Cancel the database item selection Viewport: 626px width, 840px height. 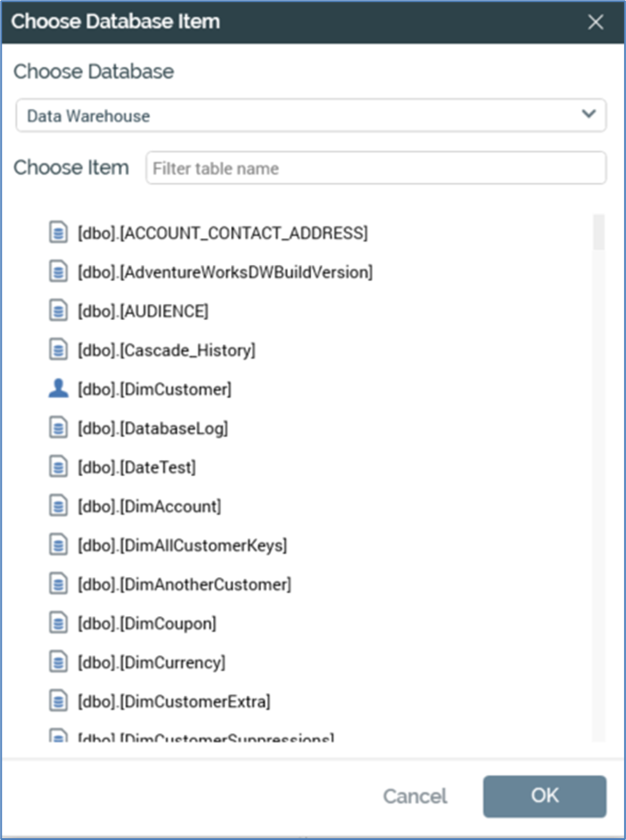415,796
